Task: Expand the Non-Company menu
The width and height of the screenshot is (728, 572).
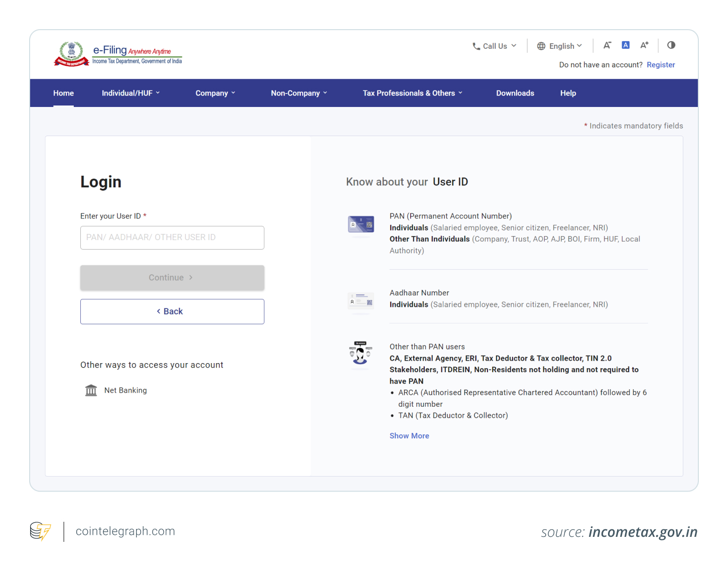Action: (299, 93)
